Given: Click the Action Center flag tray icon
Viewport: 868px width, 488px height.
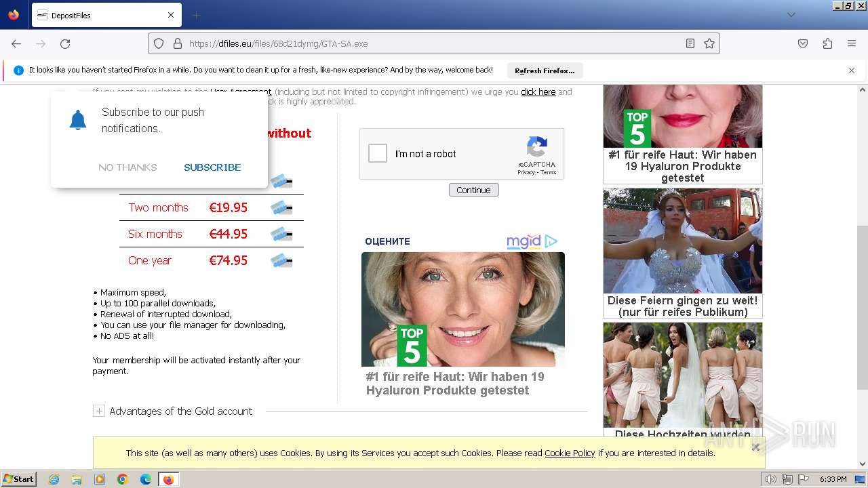Looking at the screenshot, I should 804,479.
